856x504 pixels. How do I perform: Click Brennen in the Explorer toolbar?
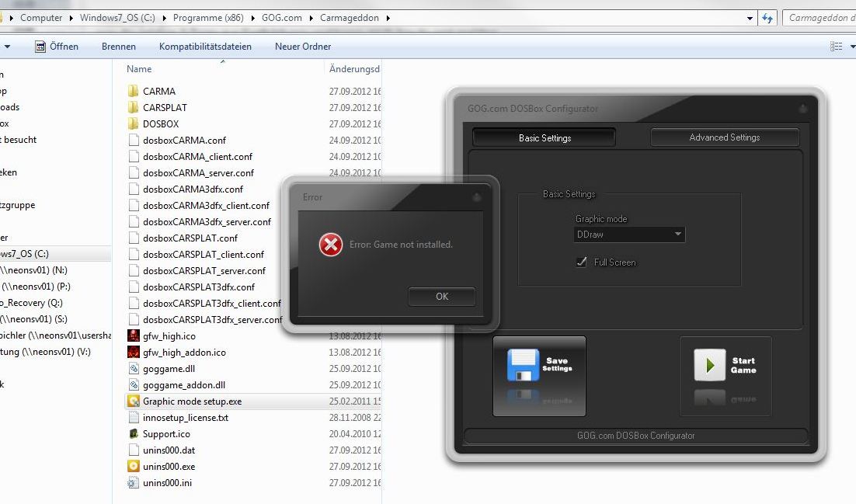pyautogui.click(x=119, y=47)
